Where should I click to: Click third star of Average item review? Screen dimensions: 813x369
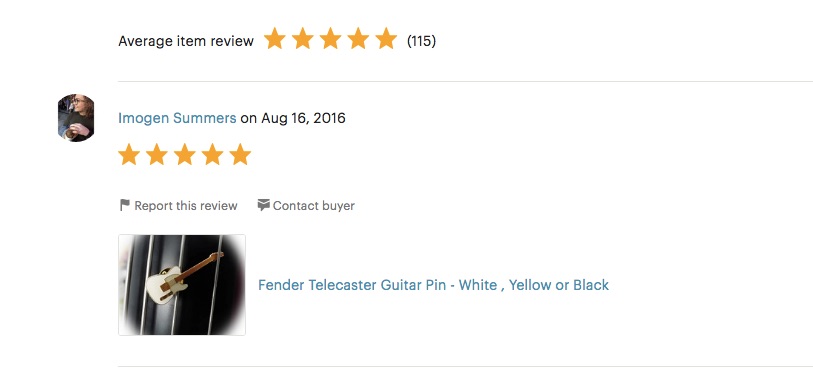coord(330,39)
